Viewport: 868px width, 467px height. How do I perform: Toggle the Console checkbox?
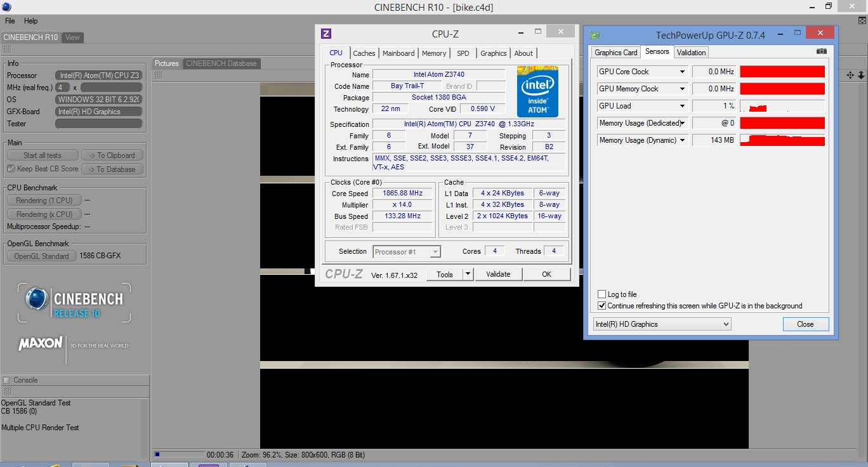pyautogui.click(x=7, y=380)
